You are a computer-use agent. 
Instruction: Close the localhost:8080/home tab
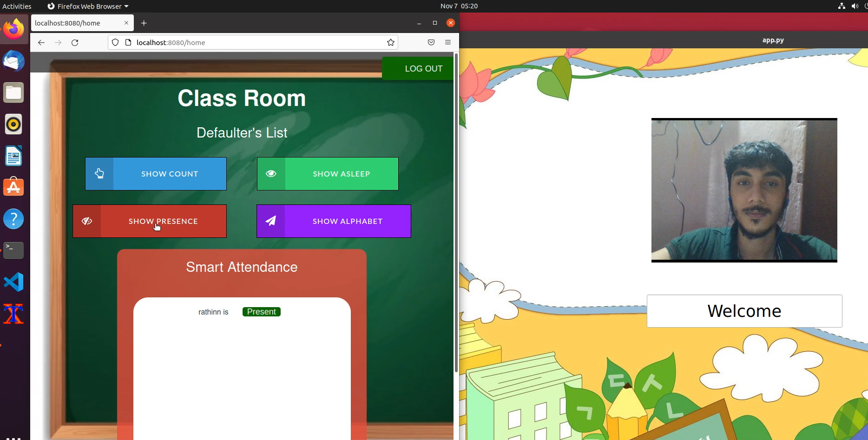[x=126, y=23]
